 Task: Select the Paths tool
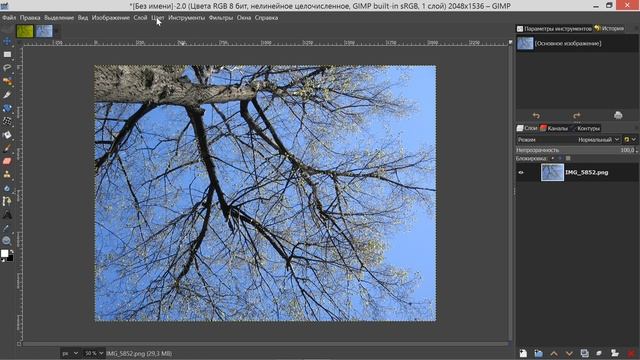[7, 201]
